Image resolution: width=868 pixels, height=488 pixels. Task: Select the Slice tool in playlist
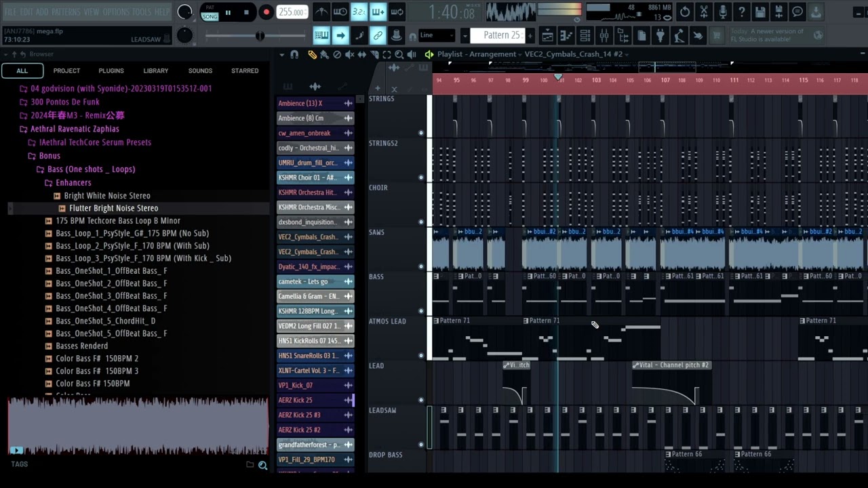[x=374, y=54]
